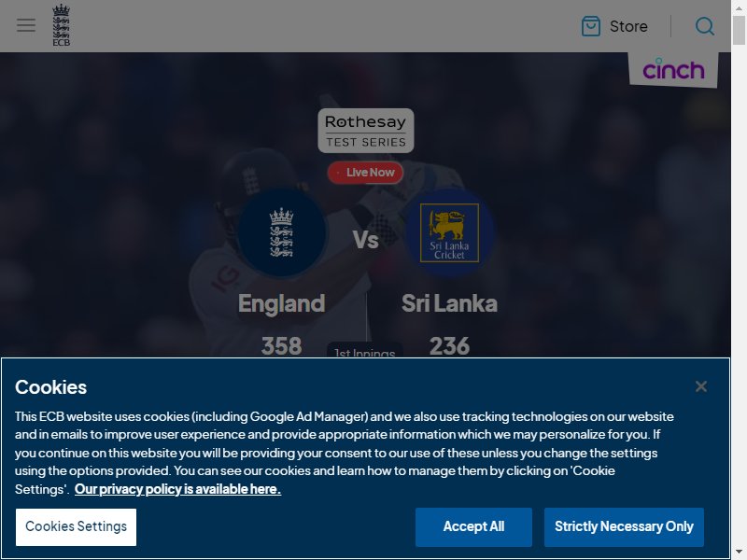This screenshot has width=747, height=560.
Task: Click the scrollbar down arrow
Action: coord(739,553)
